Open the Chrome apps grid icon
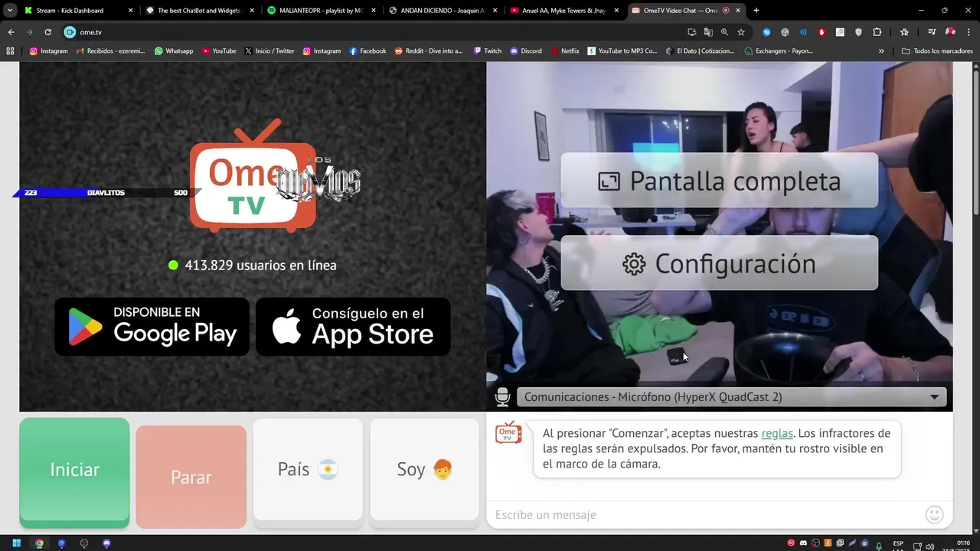980x551 pixels. (10, 51)
